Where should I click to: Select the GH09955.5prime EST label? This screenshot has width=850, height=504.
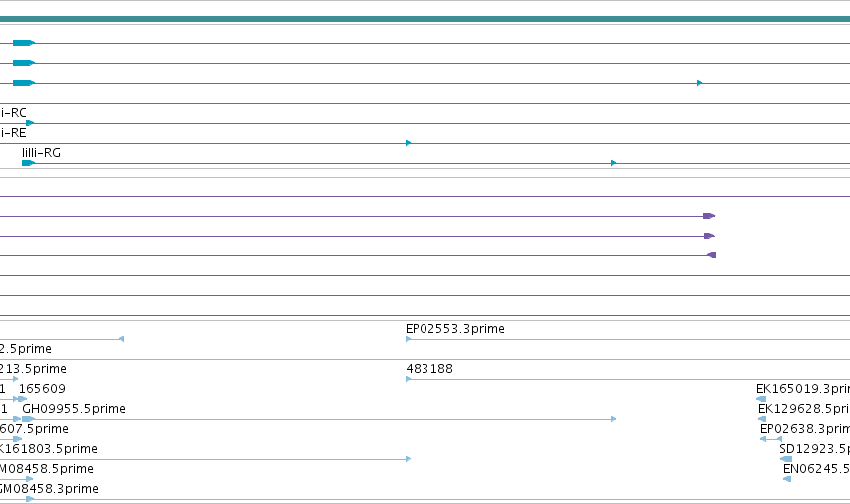coord(74,409)
